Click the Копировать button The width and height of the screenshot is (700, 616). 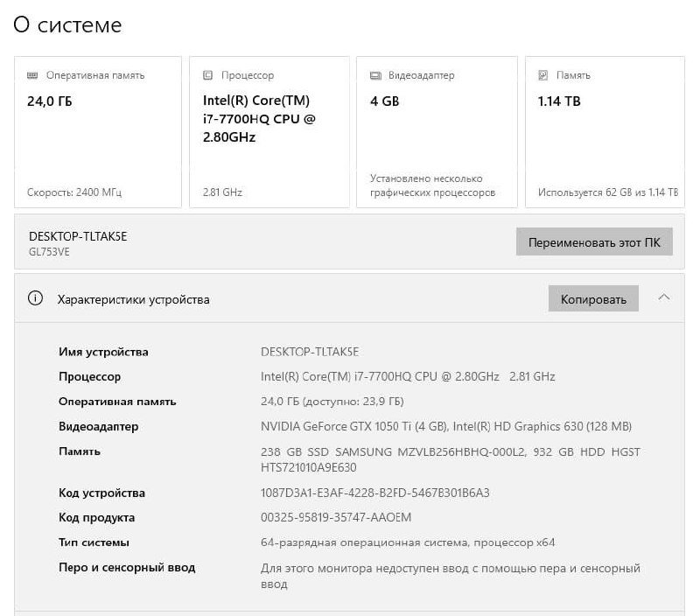click(593, 298)
